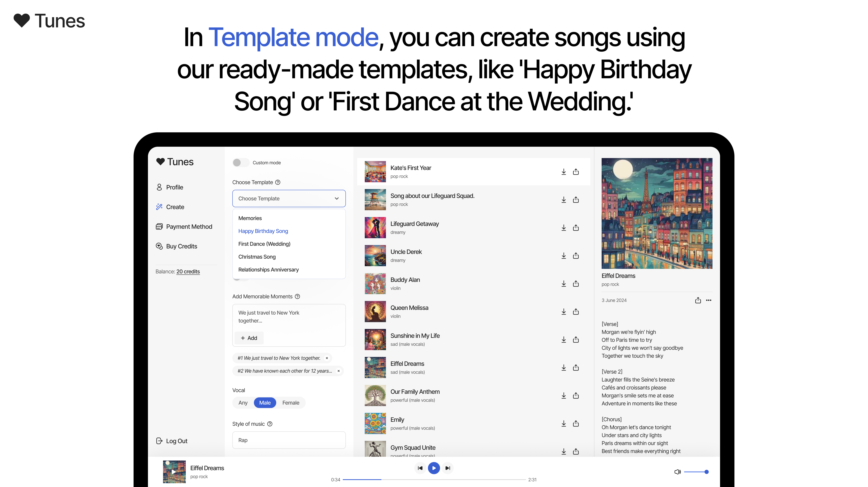This screenshot has width=868, height=487.
Task: Skip to the next track
Action: click(447, 468)
